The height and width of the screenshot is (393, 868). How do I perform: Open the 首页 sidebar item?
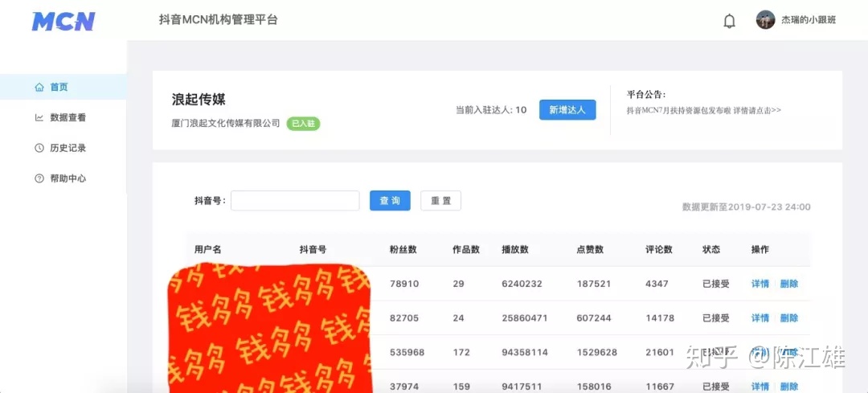pyautogui.click(x=63, y=87)
